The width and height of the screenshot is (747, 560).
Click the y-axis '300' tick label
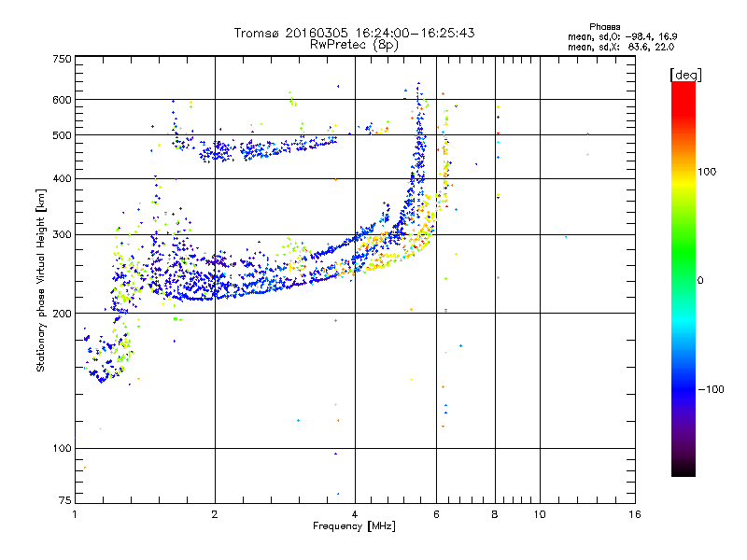(62, 235)
